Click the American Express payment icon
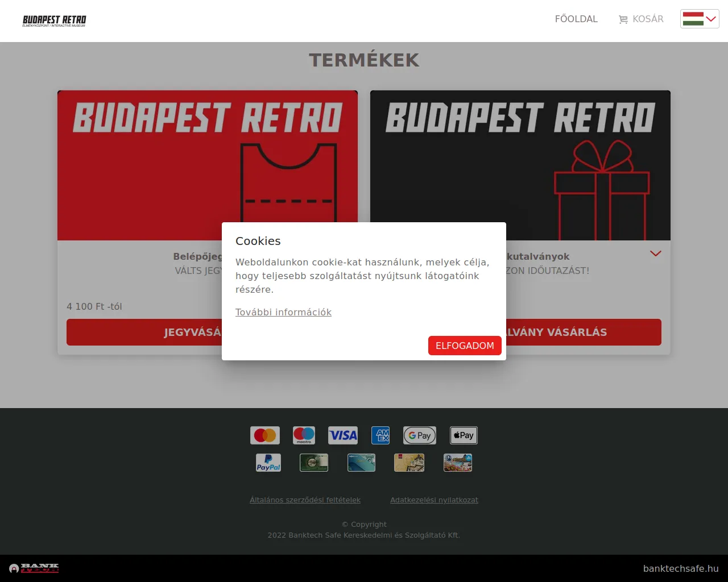The height and width of the screenshot is (582, 728). tap(380, 435)
